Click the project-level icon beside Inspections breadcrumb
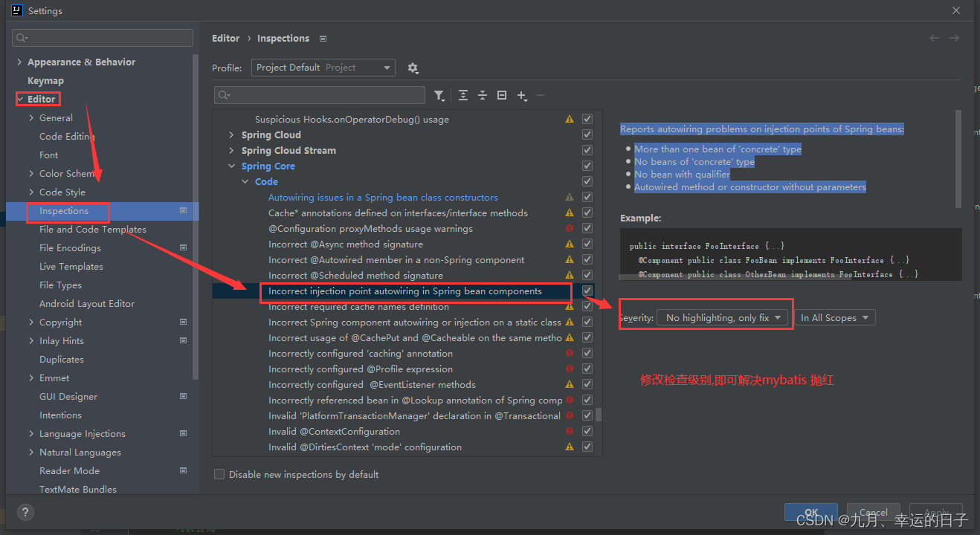Viewport: 980px width, 535px height. (x=323, y=38)
